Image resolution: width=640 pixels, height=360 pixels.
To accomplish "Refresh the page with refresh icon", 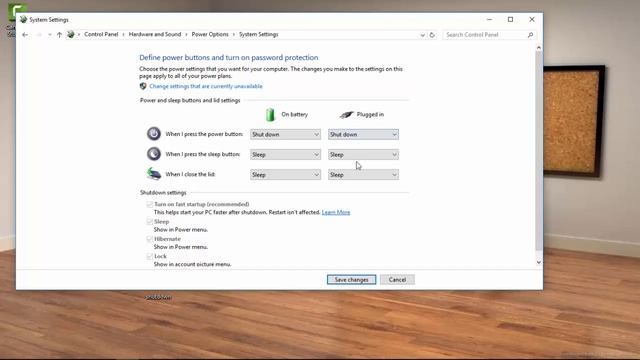I will tap(432, 35).
